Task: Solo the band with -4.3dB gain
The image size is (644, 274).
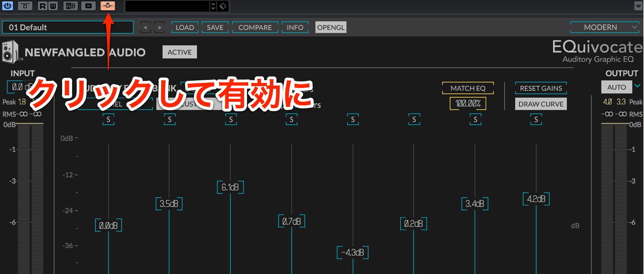Action: point(353,120)
